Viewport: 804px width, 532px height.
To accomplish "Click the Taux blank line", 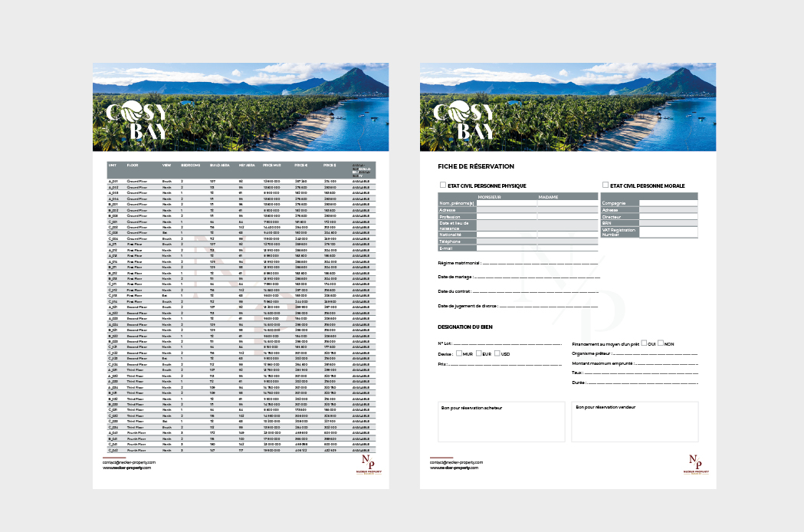I will pyautogui.click(x=642, y=373).
